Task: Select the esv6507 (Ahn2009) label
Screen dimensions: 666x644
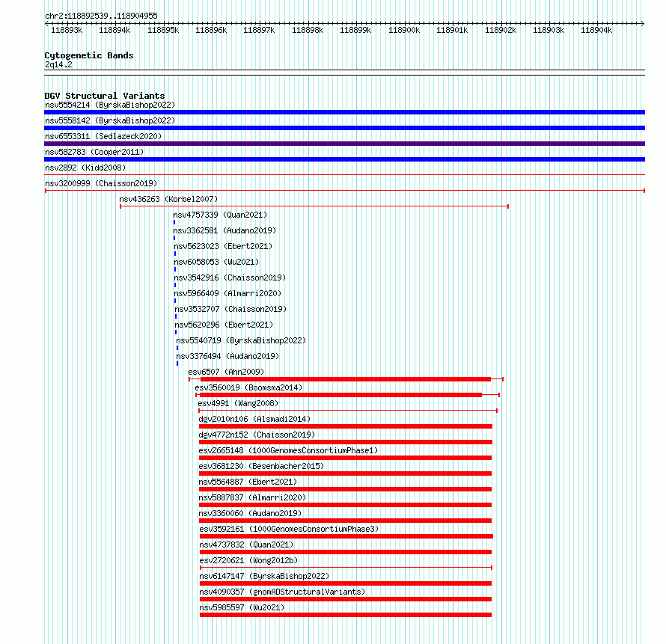Action: [226, 372]
